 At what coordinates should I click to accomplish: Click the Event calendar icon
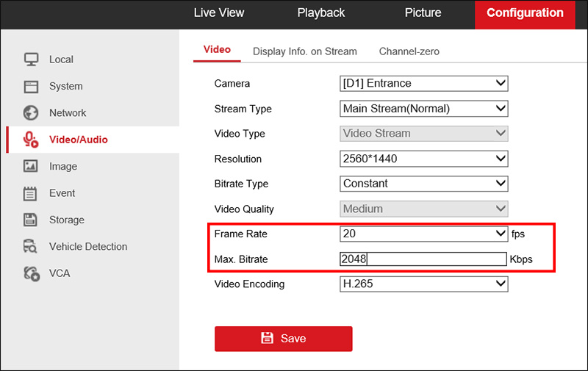tap(31, 193)
